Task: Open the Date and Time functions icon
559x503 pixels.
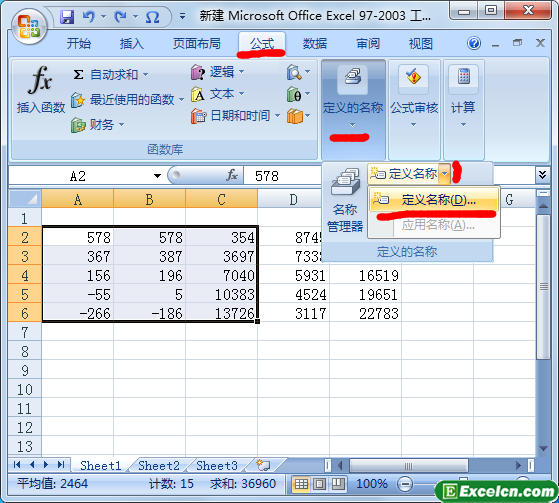Action: (198, 116)
